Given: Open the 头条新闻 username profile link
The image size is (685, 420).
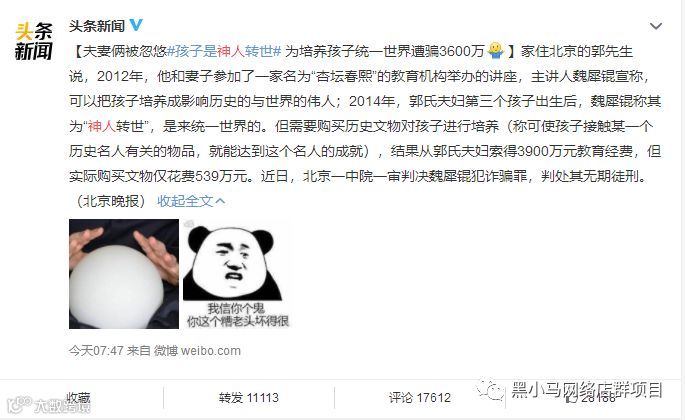Looking at the screenshot, I should tap(97, 26).
